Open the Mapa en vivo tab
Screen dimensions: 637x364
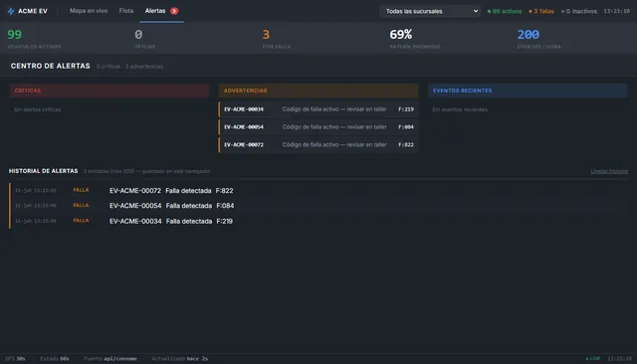(x=89, y=11)
